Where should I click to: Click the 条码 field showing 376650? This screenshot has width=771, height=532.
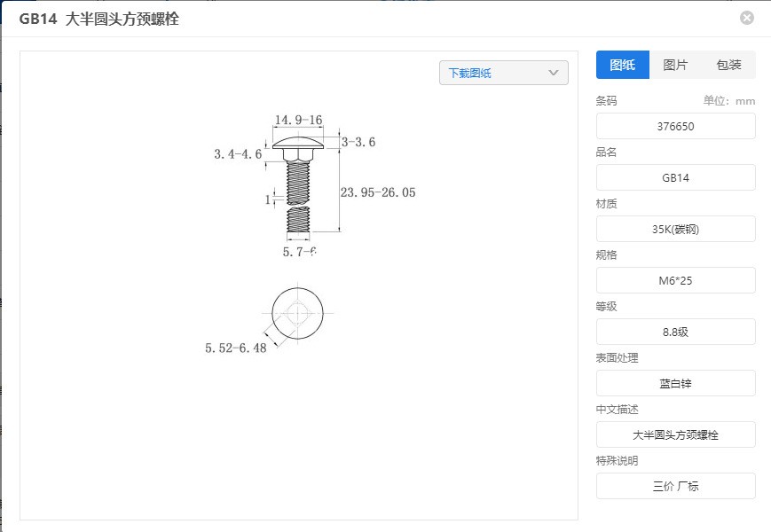[675, 126]
